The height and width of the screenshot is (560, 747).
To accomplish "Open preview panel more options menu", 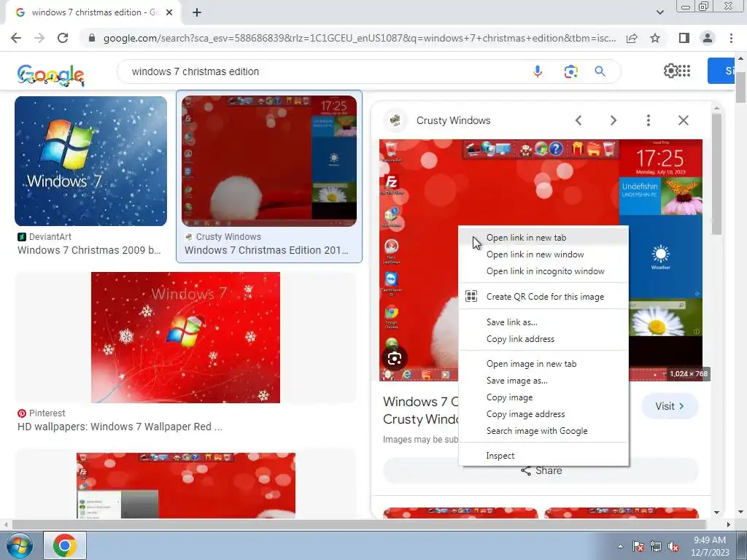I will point(648,120).
